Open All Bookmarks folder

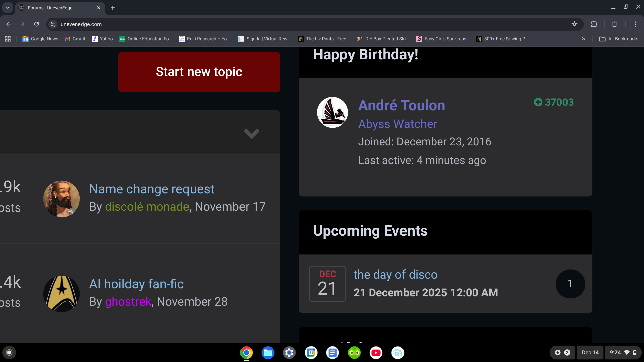[x=619, y=39]
